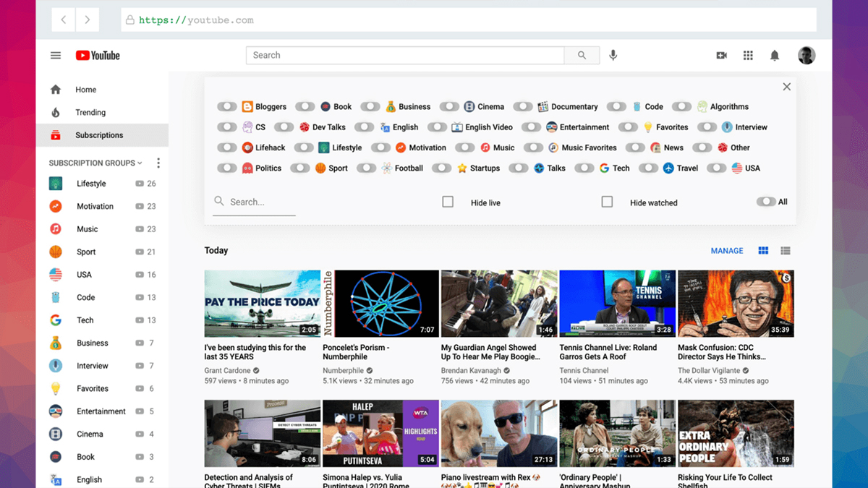The width and height of the screenshot is (868, 488).
Task: Open Subscription Groups three-dot options menu
Action: 158,163
